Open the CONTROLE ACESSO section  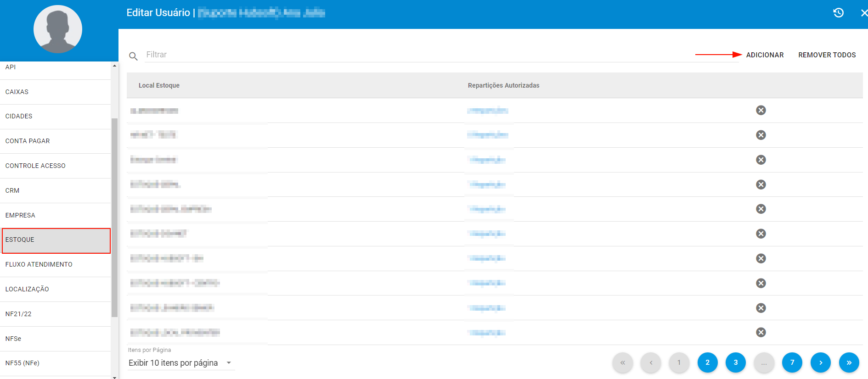click(x=56, y=166)
